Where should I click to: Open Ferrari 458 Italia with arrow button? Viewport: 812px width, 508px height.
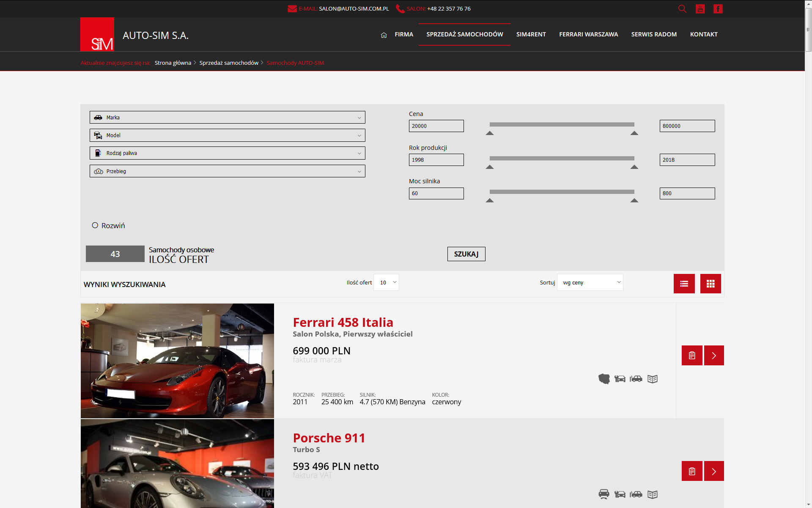(714, 355)
